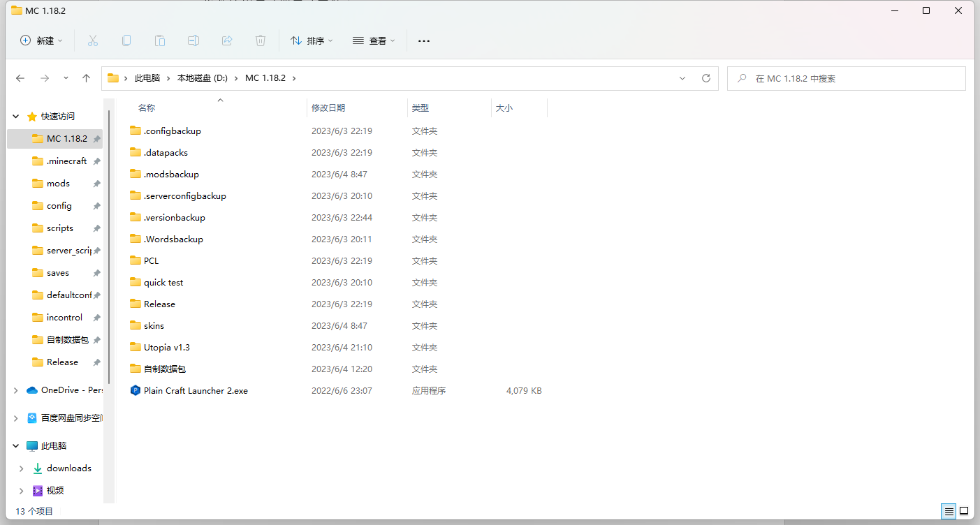The image size is (980, 525).
Task: Click the navigation pane scrollbar
Action: click(108, 248)
